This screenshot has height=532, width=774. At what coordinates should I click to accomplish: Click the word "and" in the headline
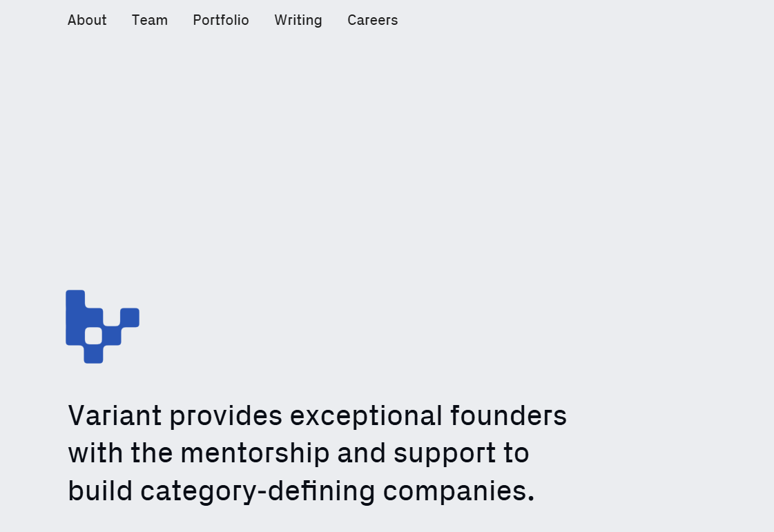[361, 453]
